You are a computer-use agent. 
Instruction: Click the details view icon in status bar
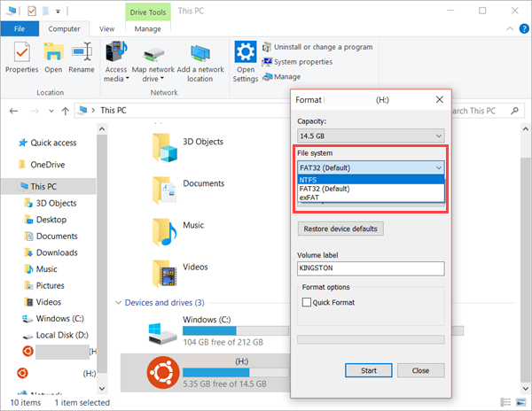point(505,402)
